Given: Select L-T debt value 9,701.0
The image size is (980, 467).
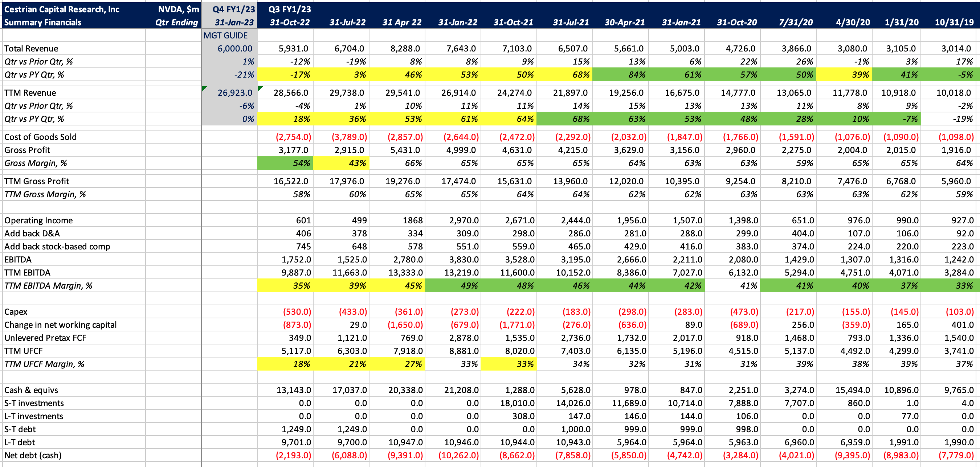Looking at the screenshot, I should pos(296,442).
